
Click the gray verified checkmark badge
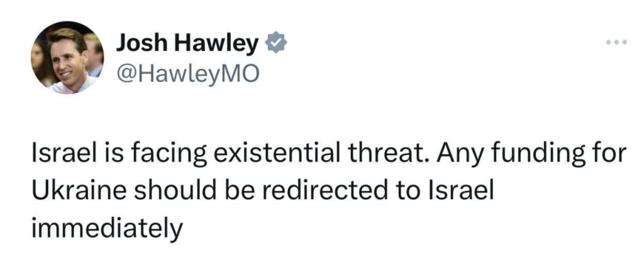click(276, 43)
